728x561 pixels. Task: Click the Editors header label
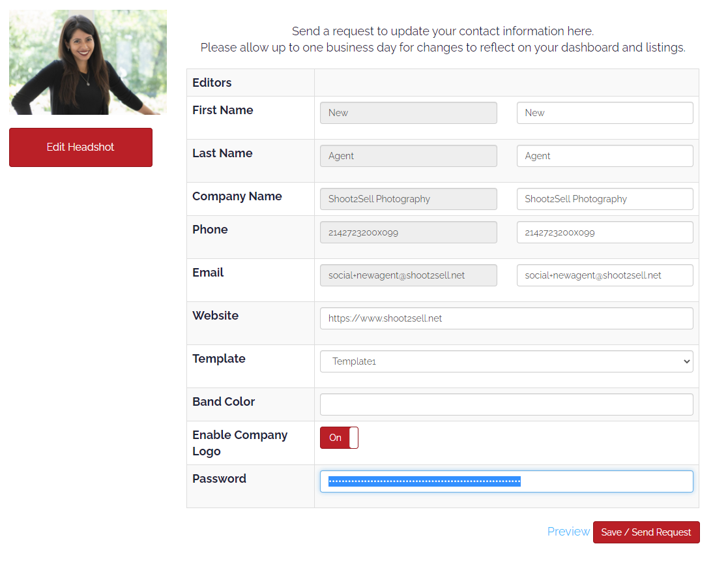click(x=212, y=82)
